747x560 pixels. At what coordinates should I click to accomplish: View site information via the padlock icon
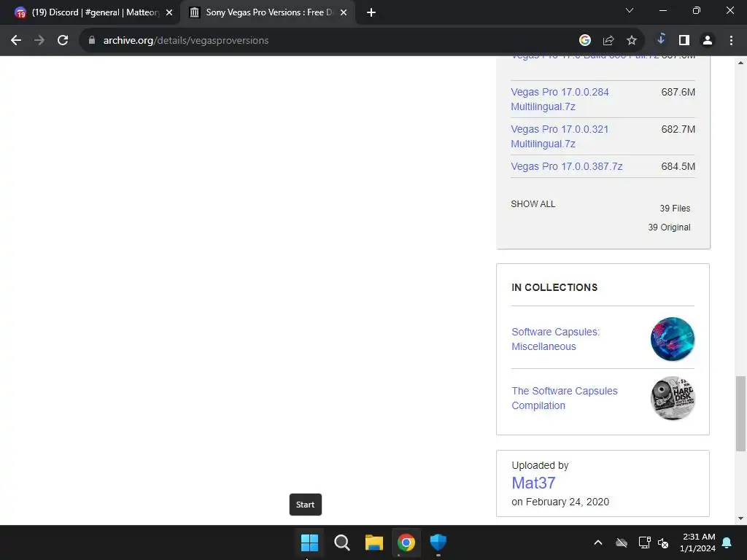(x=92, y=41)
